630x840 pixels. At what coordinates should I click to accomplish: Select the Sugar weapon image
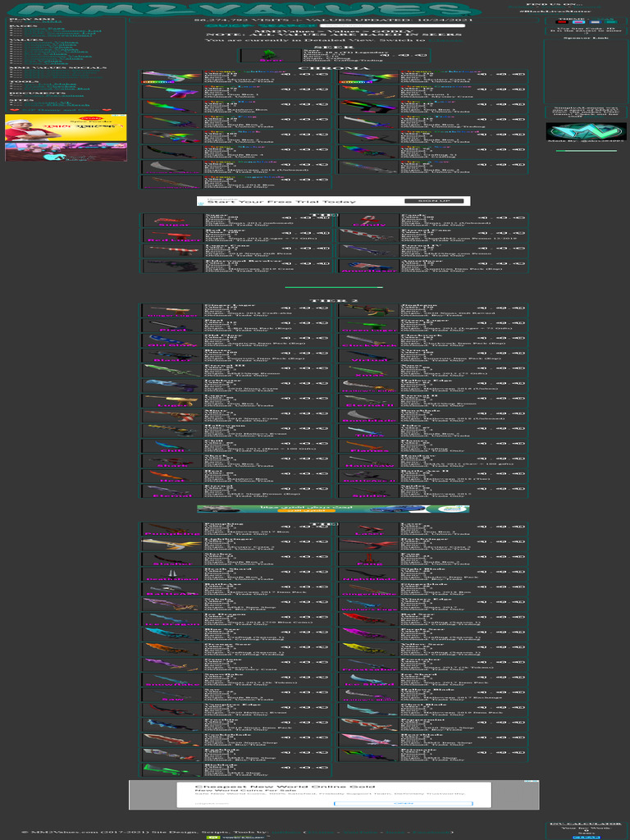coord(172,220)
